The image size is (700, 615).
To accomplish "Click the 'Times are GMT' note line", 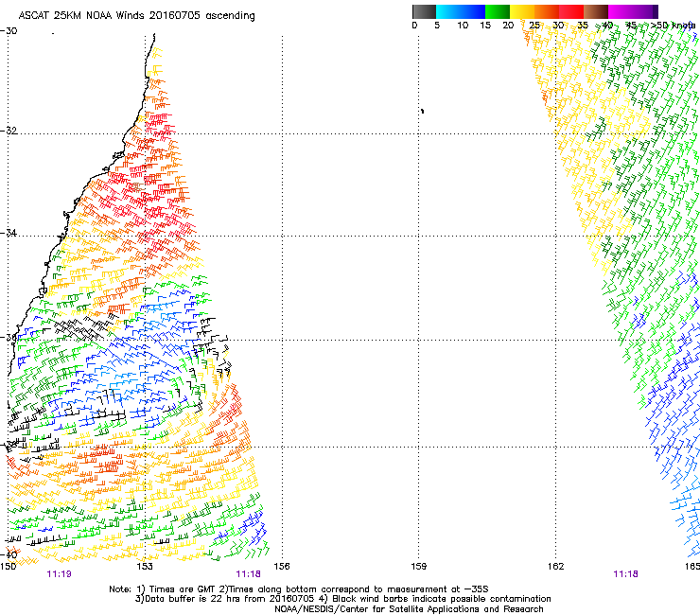I will tap(299, 589).
